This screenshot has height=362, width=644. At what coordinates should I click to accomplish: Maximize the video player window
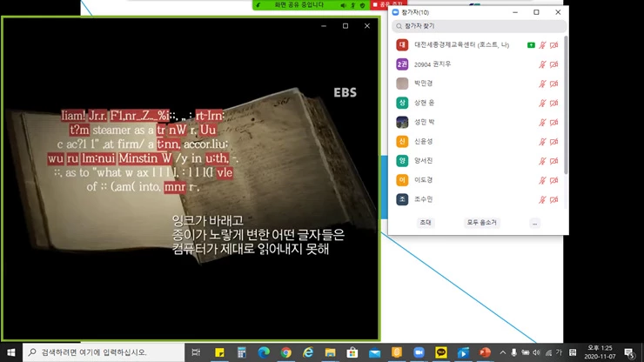pos(345,26)
